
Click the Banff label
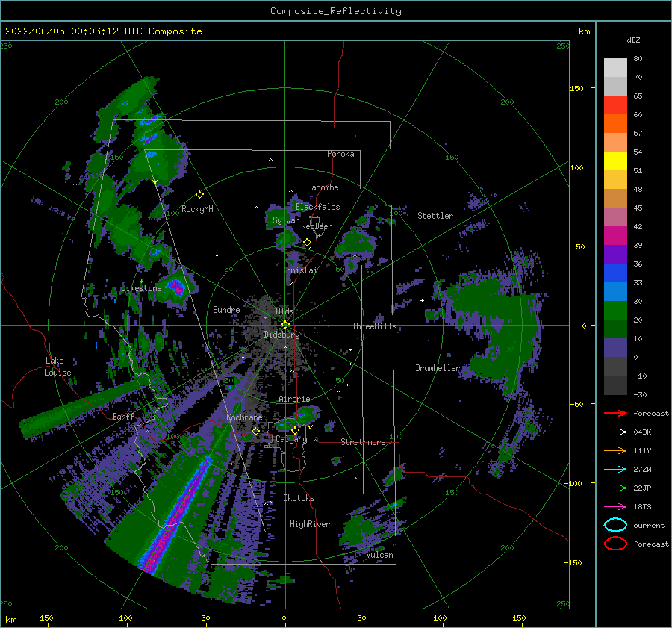point(123,416)
